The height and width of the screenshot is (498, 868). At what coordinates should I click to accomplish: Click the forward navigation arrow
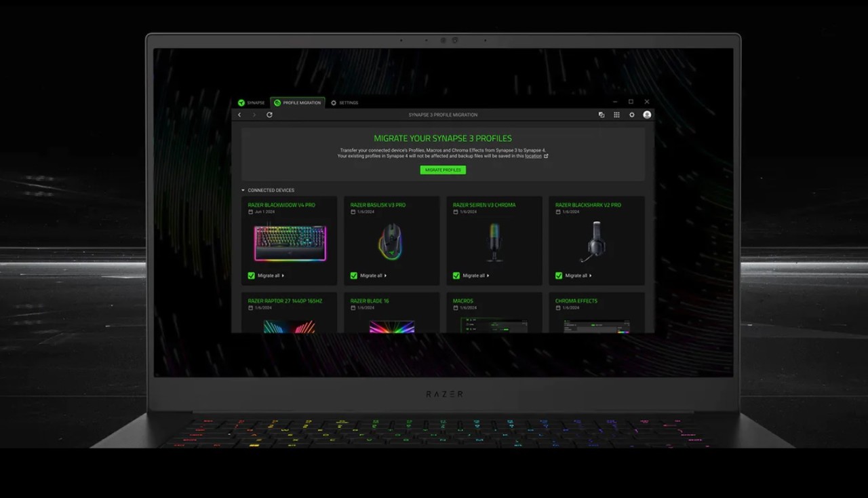pos(254,115)
